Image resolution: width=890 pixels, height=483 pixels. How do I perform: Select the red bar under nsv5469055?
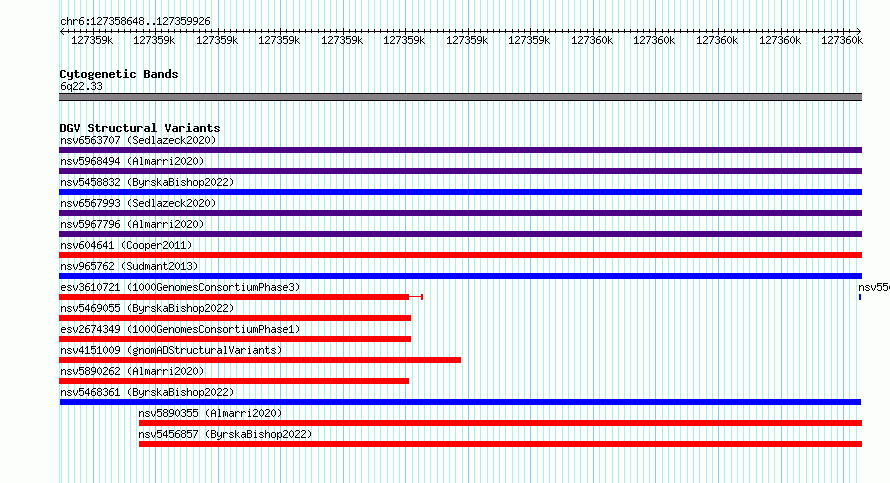pyautogui.click(x=235, y=318)
